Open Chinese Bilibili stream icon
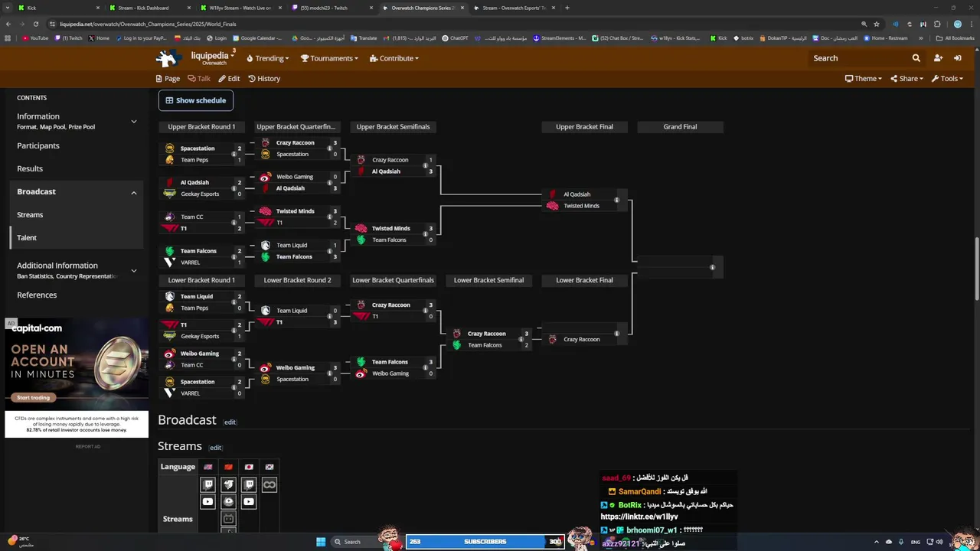Viewport: 980px width, 551px height. coord(228,519)
